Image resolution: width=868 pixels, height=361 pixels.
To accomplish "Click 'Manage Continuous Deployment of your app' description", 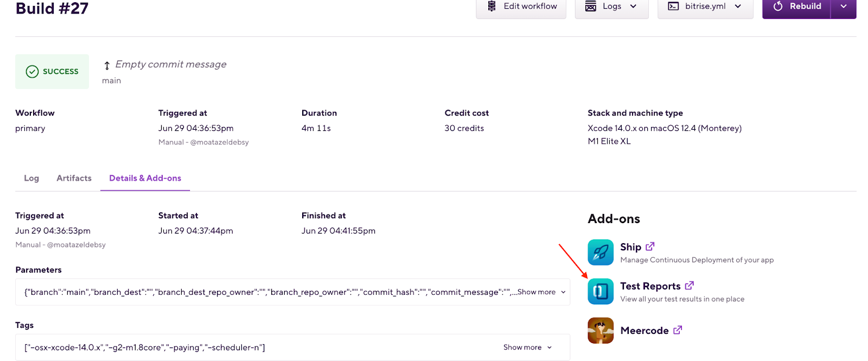I will click(x=697, y=260).
